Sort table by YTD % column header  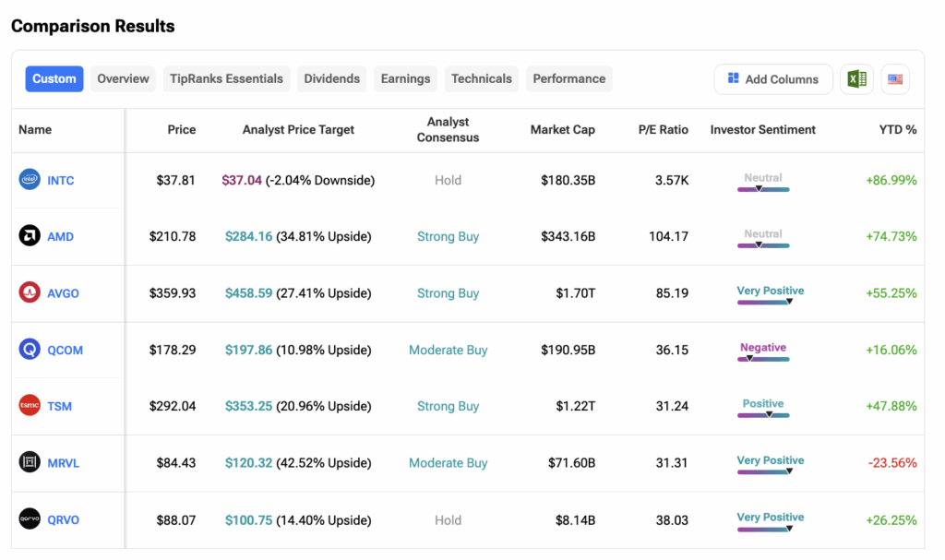point(897,130)
